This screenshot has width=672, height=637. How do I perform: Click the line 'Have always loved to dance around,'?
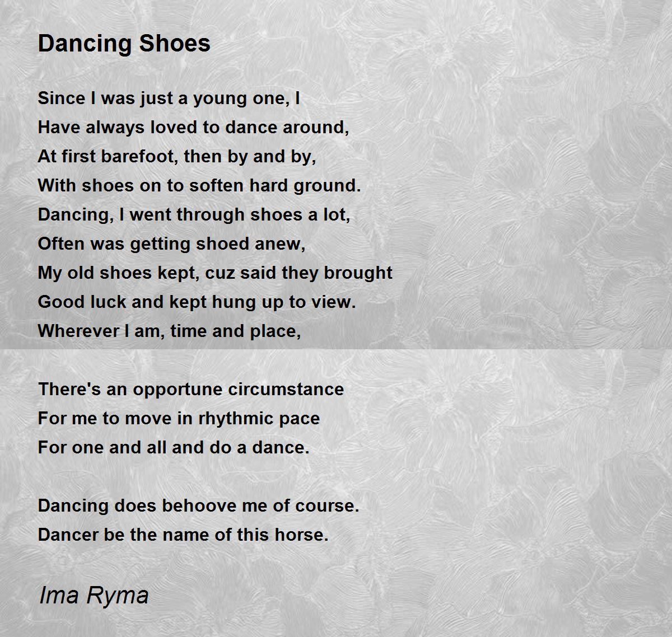click(x=193, y=128)
